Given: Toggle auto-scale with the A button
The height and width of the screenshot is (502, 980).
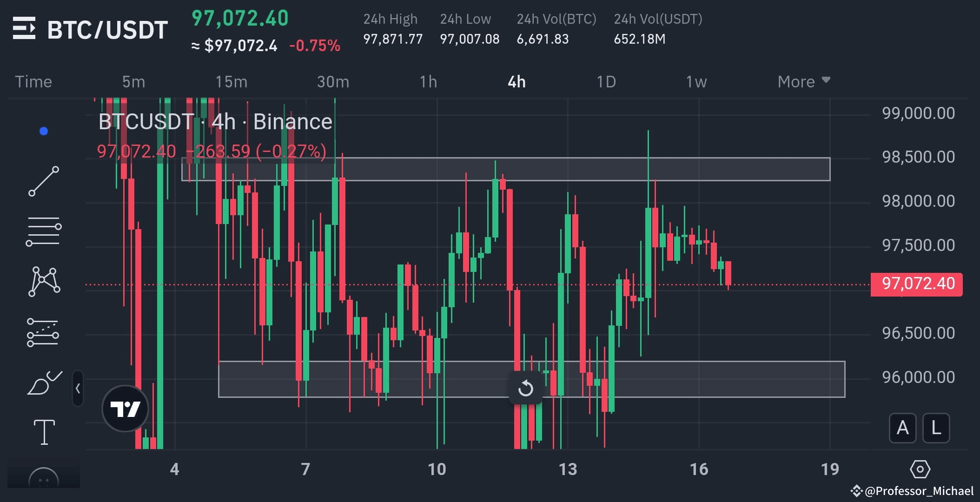Looking at the screenshot, I should (x=902, y=428).
